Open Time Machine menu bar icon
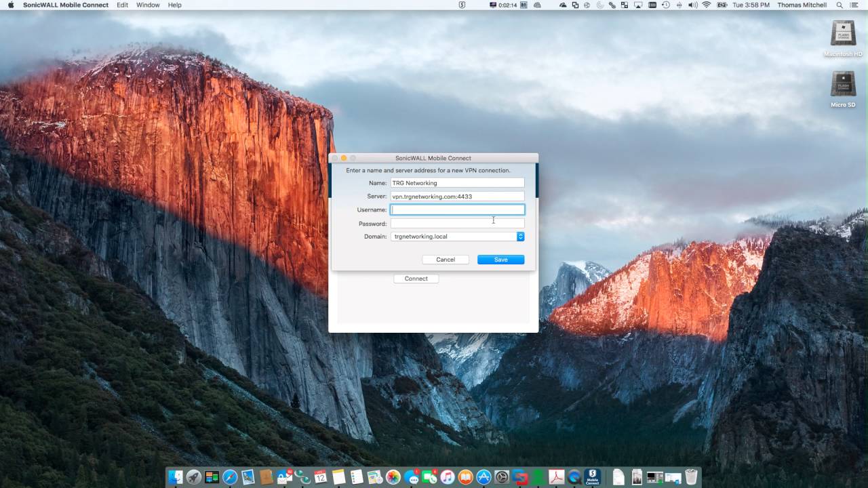 (x=666, y=5)
